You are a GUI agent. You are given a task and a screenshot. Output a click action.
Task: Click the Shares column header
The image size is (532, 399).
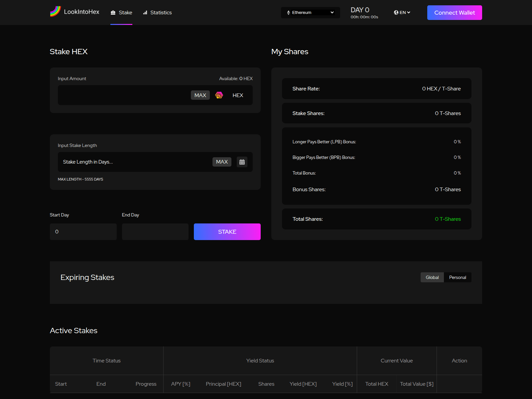click(x=266, y=384)
